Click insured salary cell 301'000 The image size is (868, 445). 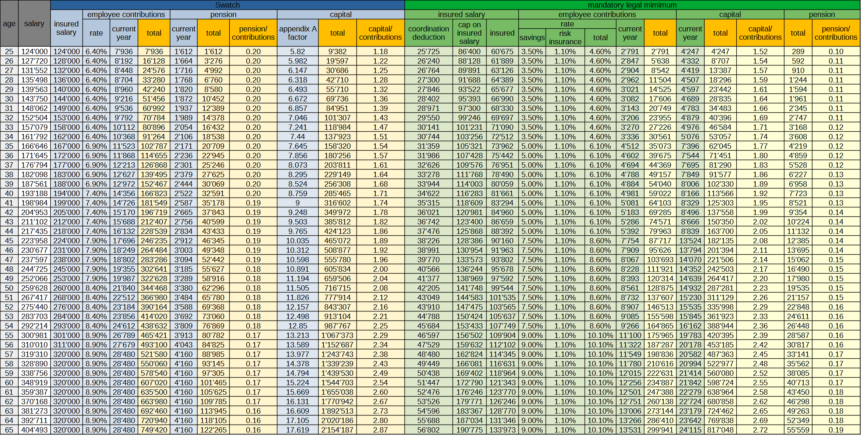(67, 335)
